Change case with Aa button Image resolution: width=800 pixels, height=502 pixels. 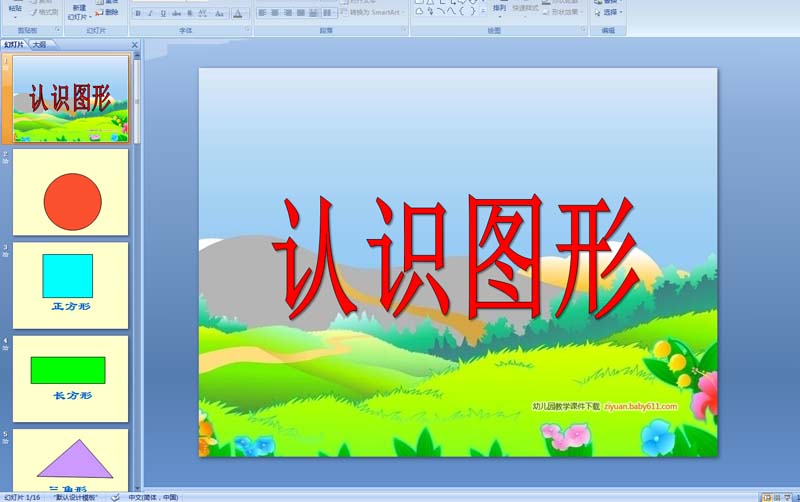219,13
